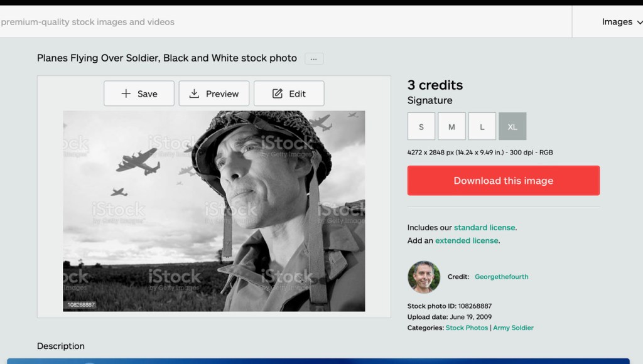Choose the M image size

451,127
